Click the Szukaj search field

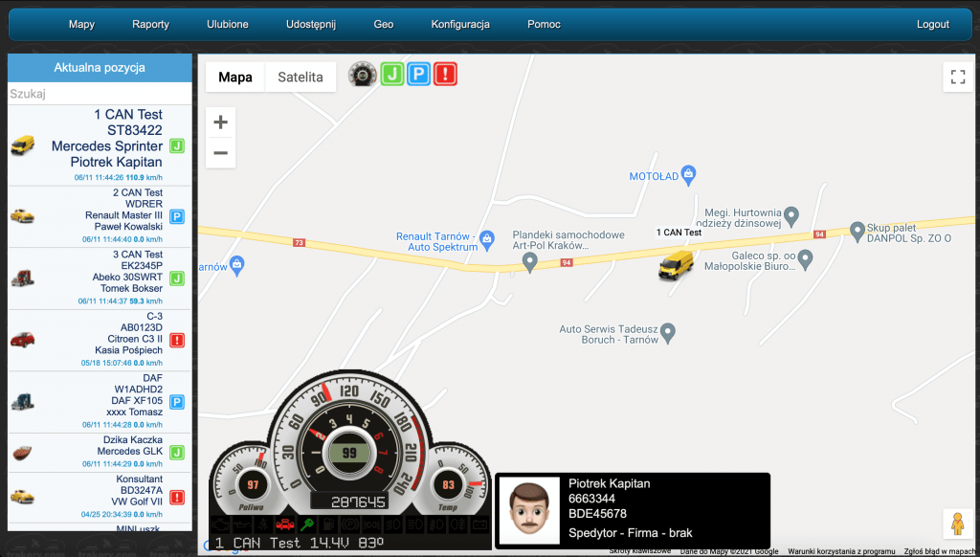point(100,94)
